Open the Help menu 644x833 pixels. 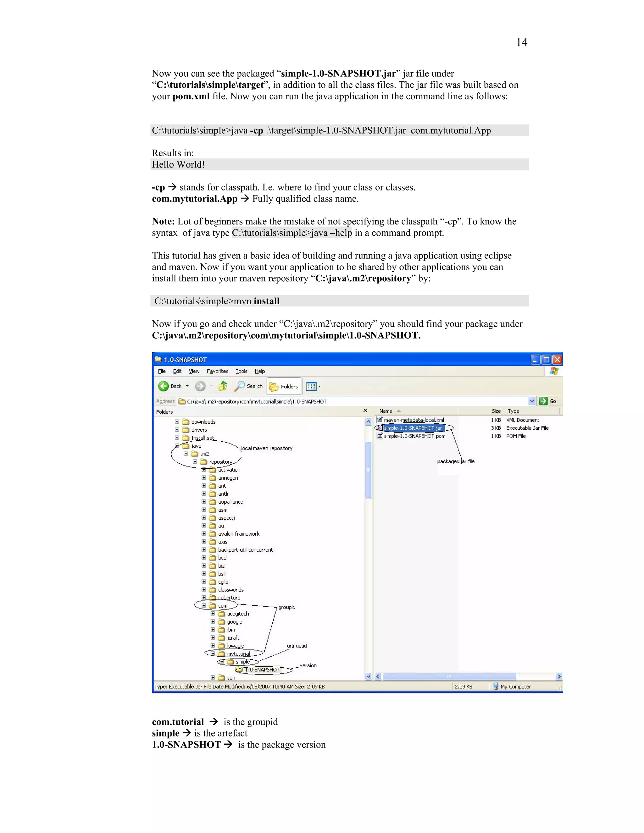(260, 371)
